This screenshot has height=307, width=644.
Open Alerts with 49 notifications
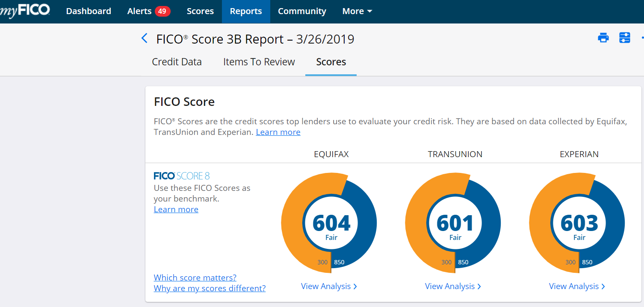(x=149, y=12)
